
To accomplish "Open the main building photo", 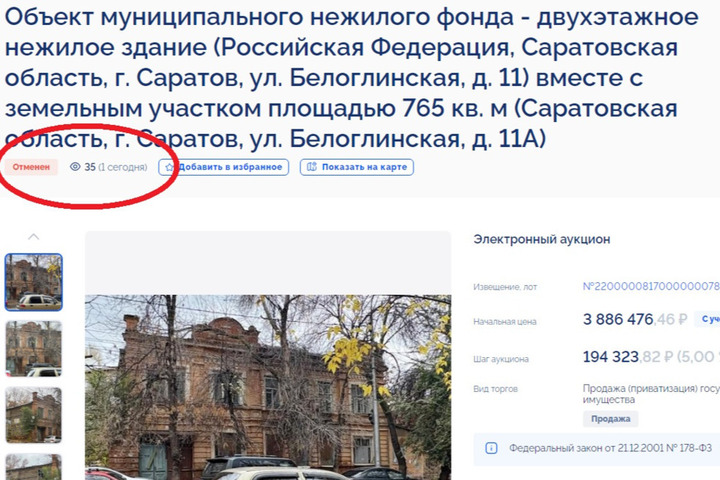I will [268, 387].
